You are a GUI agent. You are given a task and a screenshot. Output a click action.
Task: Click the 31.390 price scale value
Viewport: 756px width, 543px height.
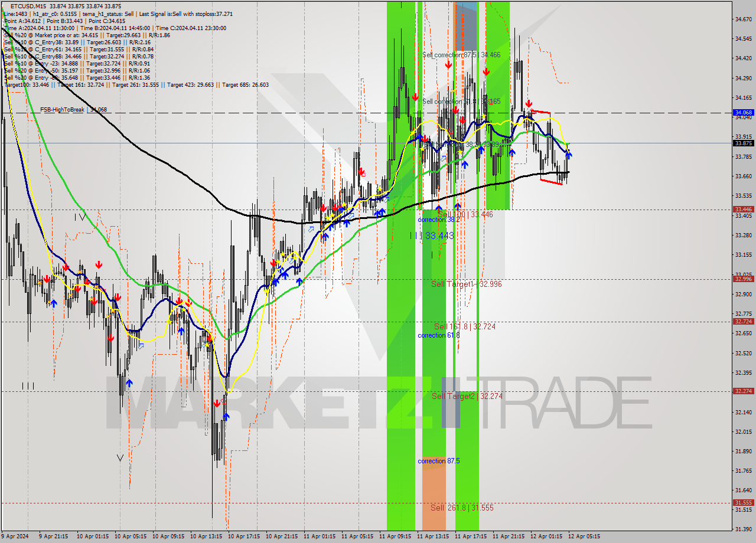(743, 529)
